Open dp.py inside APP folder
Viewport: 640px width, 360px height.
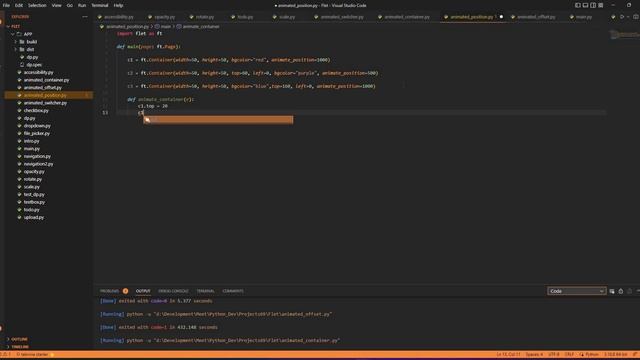pyautogui.click(x=32, y=57)
